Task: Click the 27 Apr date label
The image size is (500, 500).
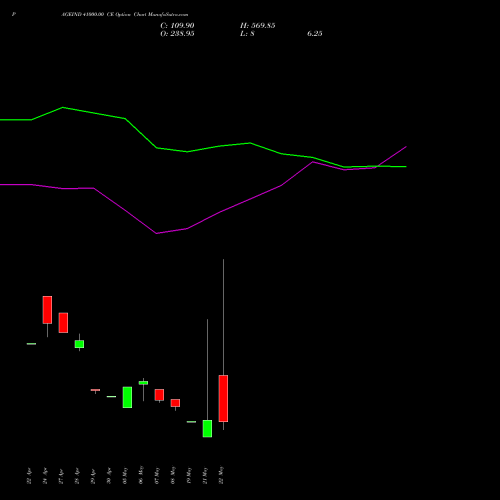Action: (x=61, y=476)
